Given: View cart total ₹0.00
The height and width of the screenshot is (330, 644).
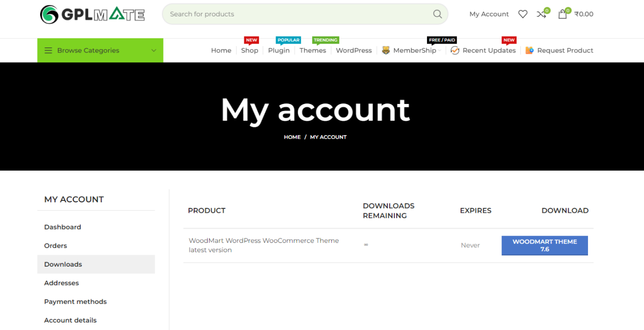Looking at the screenshot, I should pos(584,14).
